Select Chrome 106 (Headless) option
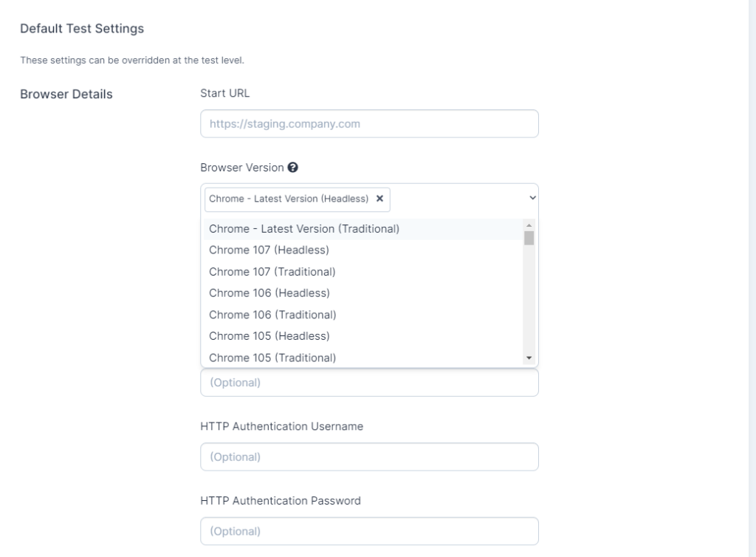The width and height of the screenshot is (756, 557). point(269,293)
